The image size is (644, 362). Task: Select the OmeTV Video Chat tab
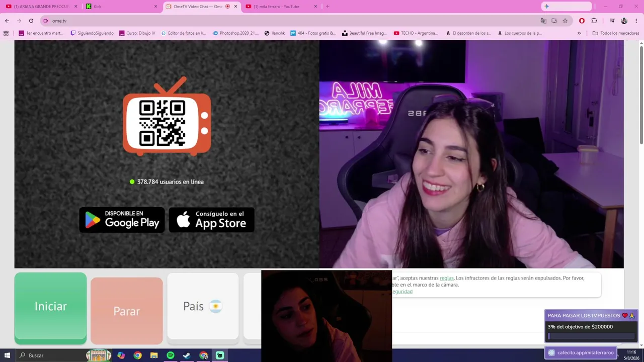[198, 7]
